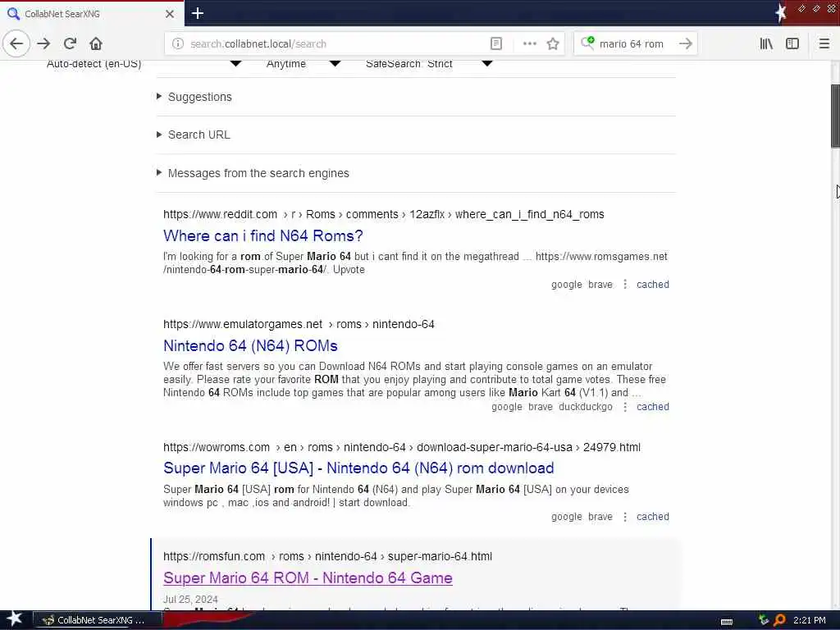Click 'duckduckgo' engine label on emulatorgames result
The height and width of the screenshot is (630, 840).
[x=586, y=407]
